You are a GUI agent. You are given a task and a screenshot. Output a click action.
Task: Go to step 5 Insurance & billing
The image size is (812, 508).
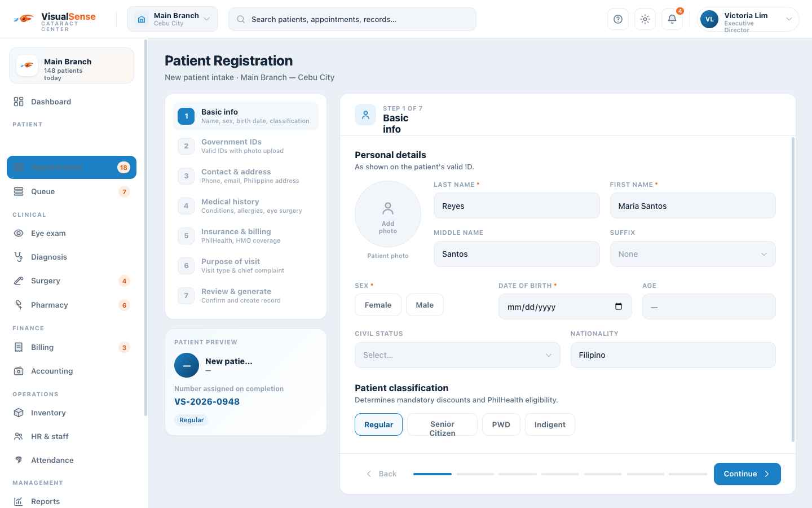coord(246,235)
